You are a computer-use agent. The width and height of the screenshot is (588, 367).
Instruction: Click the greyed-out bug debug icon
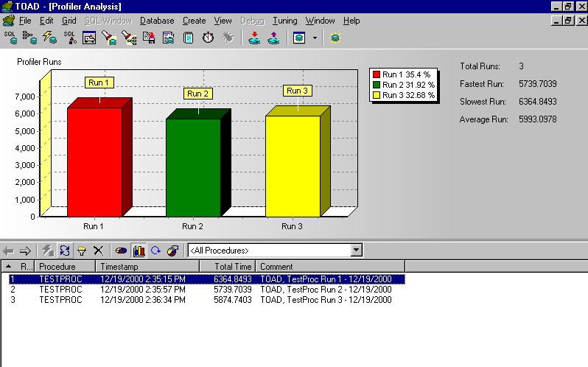(x=228, y=38)
